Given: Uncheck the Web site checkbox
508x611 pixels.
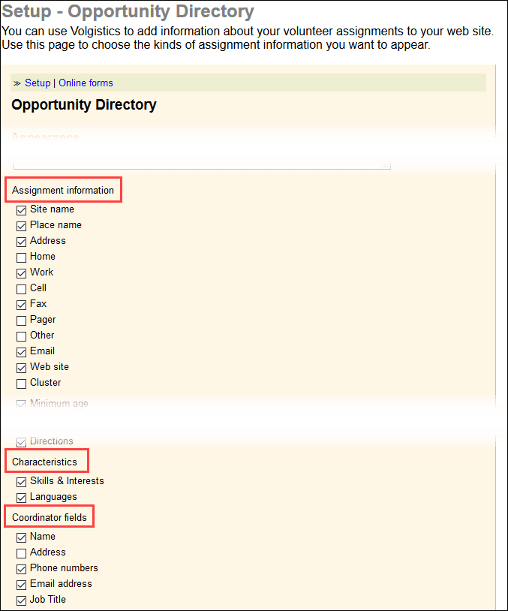Looking at the screenshot, I should (x=21, y=368).
